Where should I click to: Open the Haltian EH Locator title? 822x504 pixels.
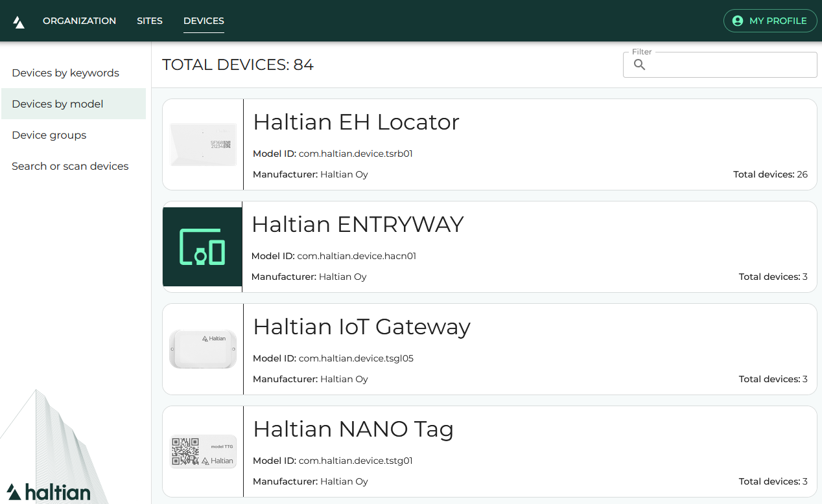pyautogui.click(x=356, y=122)
